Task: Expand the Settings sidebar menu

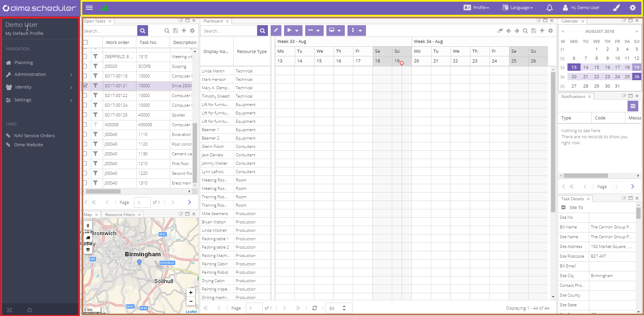Action: coord(39,100)
